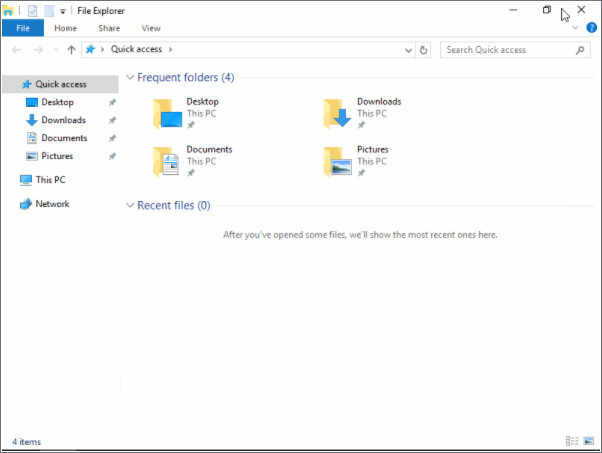The image size is (602, 453).
Task: Go back with the Back arrow
Action: tap(16, 50)
